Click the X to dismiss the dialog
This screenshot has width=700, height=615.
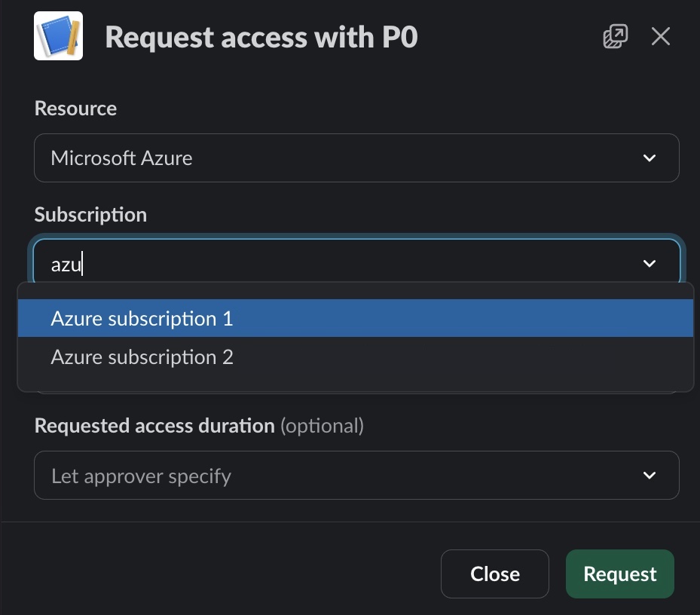tap(661, 35)
